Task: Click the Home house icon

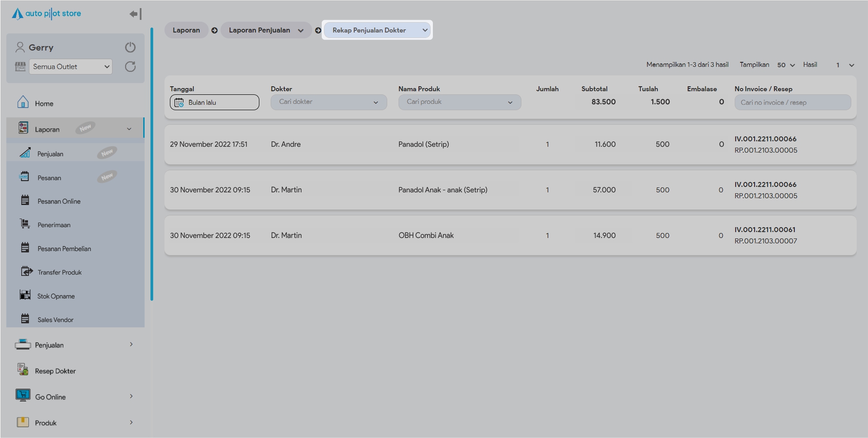Action: pos(23,103)
